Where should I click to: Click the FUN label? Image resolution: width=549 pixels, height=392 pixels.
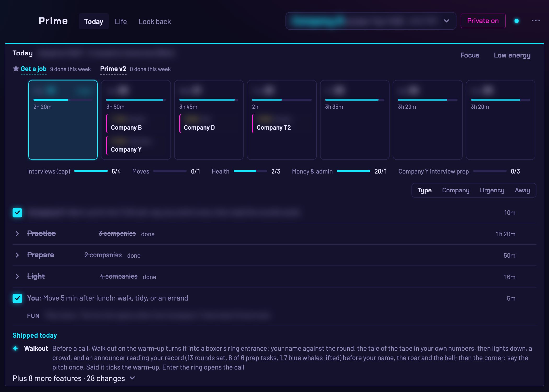(33, 316)
